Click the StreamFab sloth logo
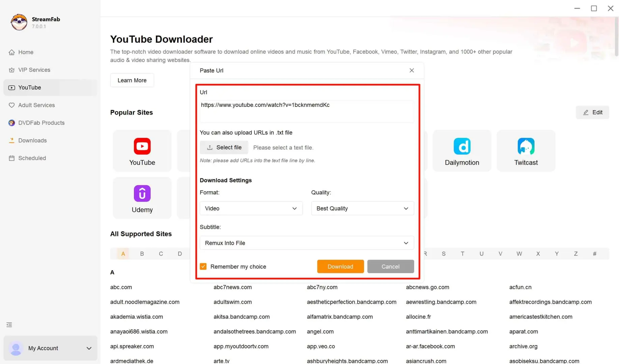This screenshot has width=619, height=364. pyautogui.click(x=19, y=22)
